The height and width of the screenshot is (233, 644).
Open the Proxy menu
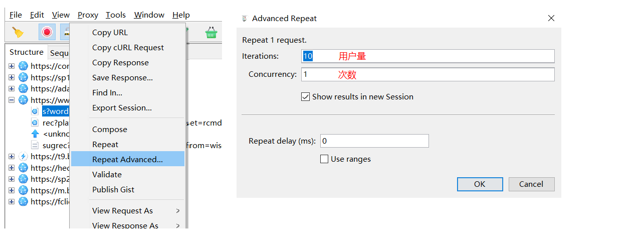point(88,15)
